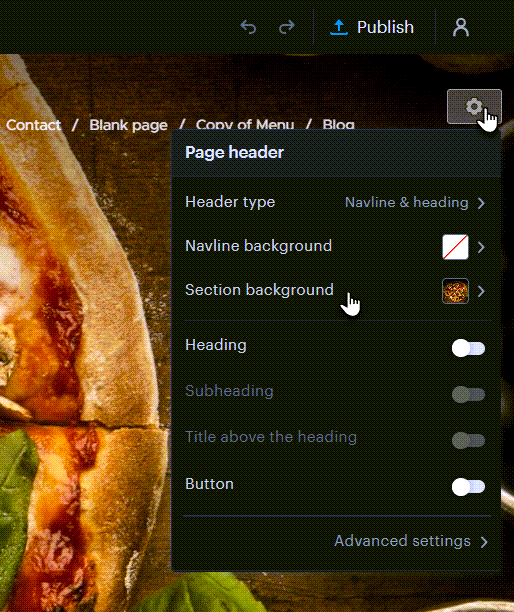Toggle the Button switch

coord(468,487)
